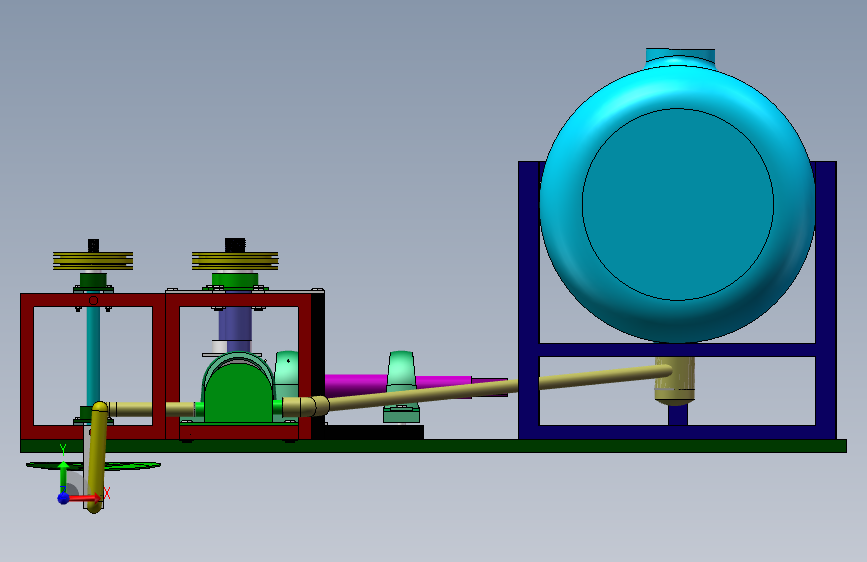Select the long inclined yellow pipe
Viewport: 867px width, 562px height.
(x=498, y=387)
